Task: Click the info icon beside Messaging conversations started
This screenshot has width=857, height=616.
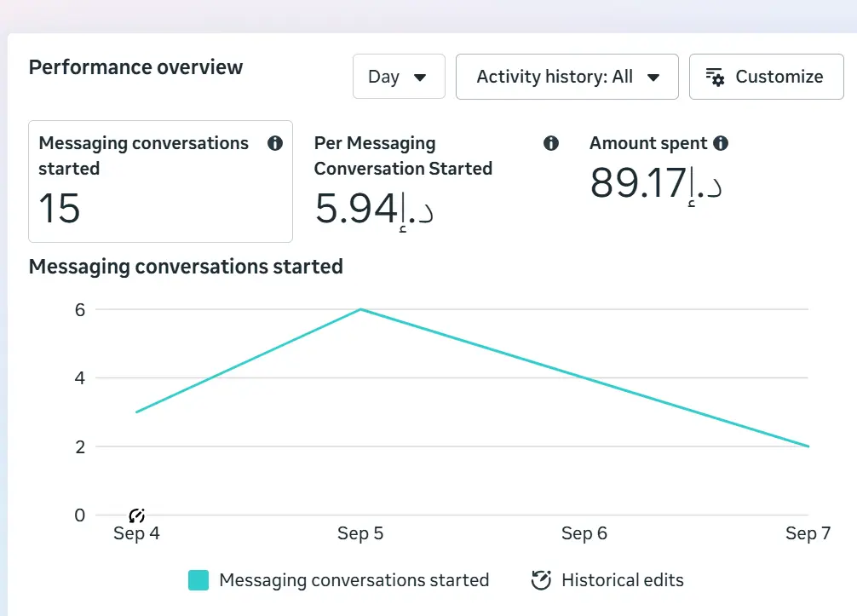Action: point(275,143)
